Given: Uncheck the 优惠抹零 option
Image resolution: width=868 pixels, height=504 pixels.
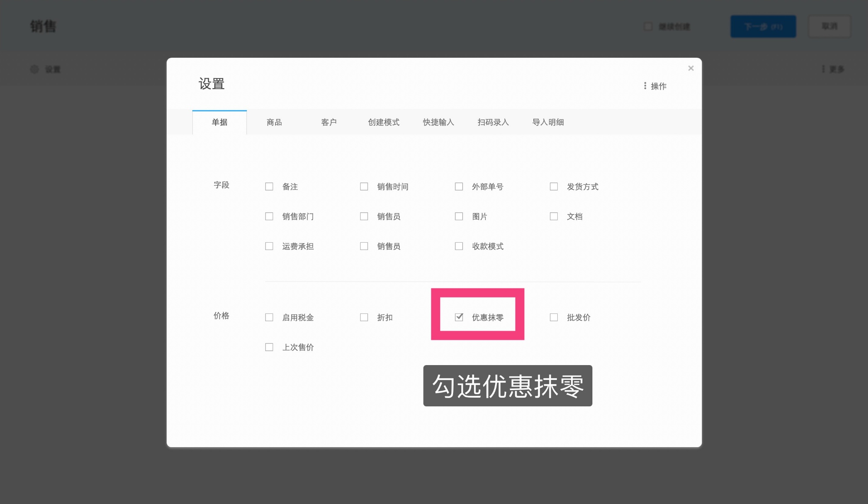Looking at the screenshot, I should coord(459,317).
